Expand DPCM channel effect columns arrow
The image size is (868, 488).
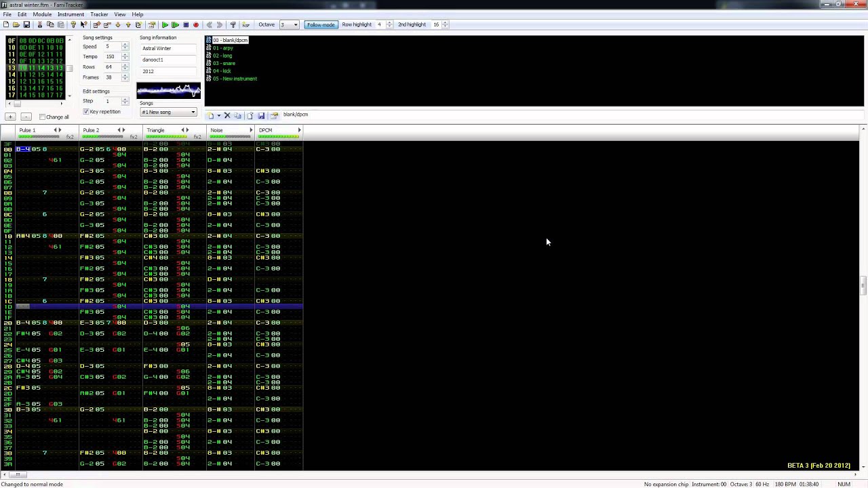pos(299,130)
